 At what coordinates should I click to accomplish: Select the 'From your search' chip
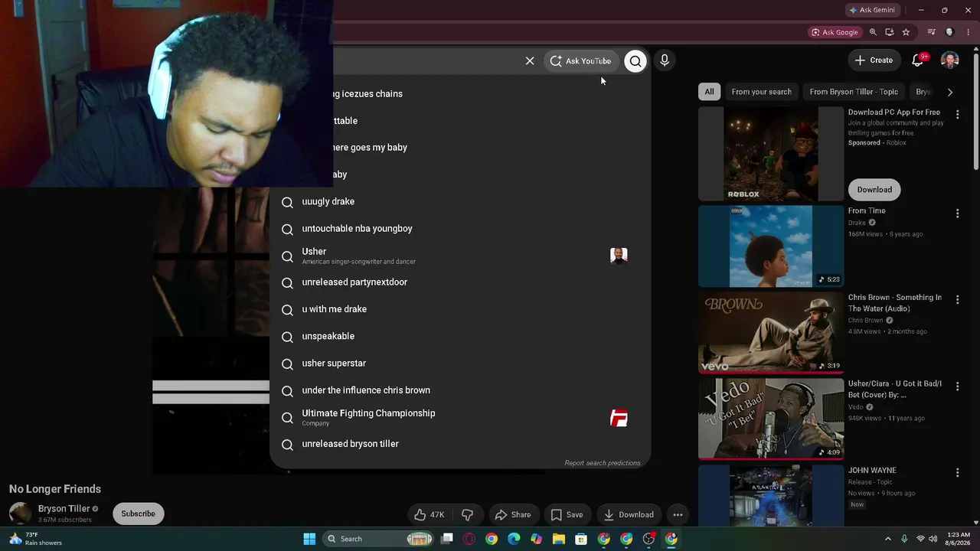pyautogui.click(x=762, y=92)
